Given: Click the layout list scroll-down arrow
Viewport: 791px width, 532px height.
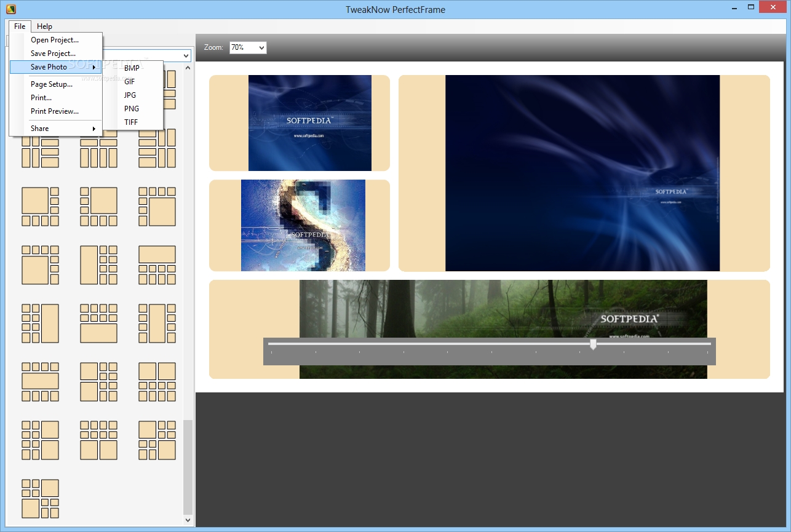Looking at the screenshot, I should click(188, 520).
